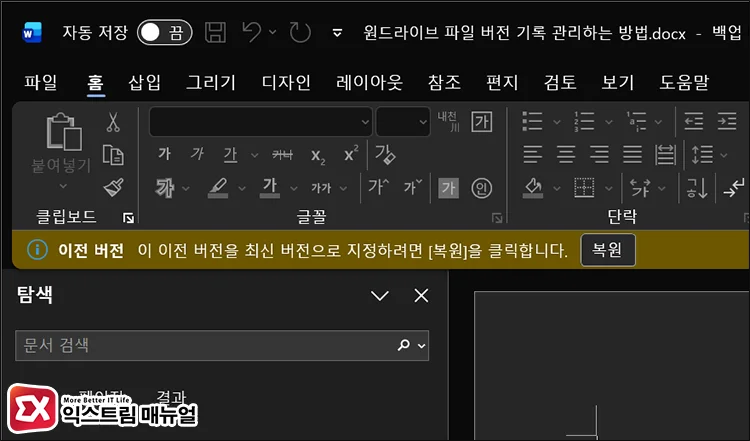Click the center align icon
750x441 pixels.
click(566, 154)
